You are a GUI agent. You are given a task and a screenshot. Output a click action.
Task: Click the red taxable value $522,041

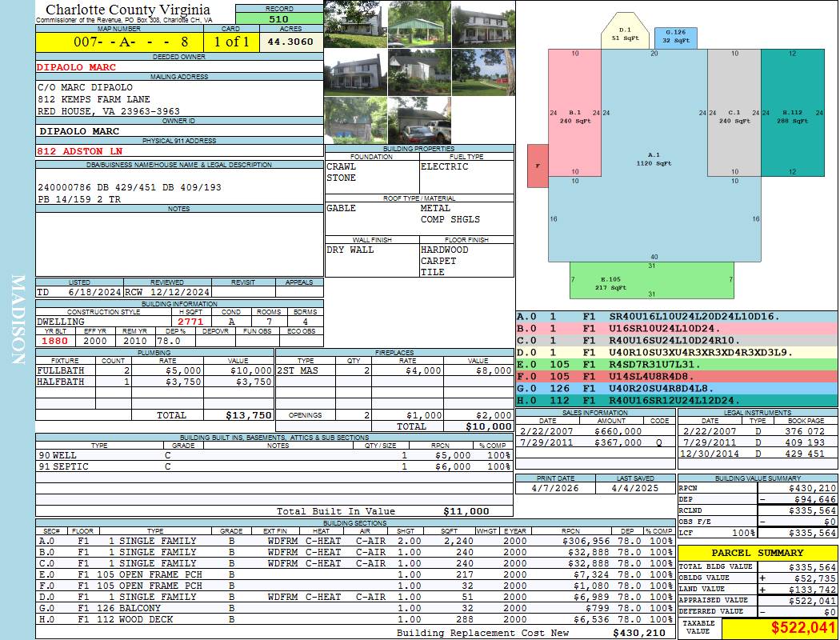(x=802, y=627)
